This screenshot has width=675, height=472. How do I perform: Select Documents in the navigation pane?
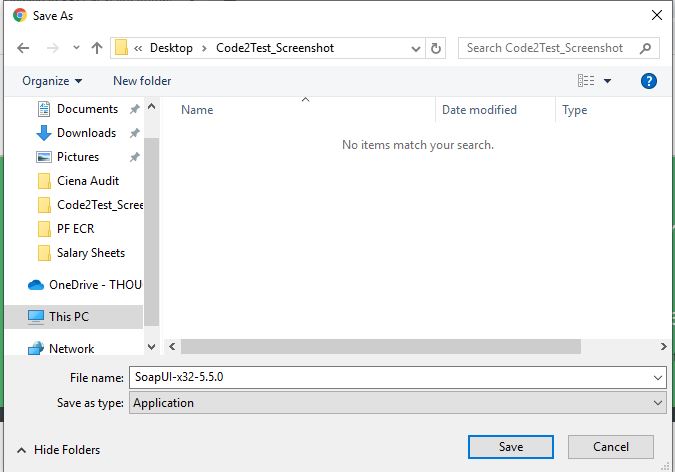pos(87,109)
